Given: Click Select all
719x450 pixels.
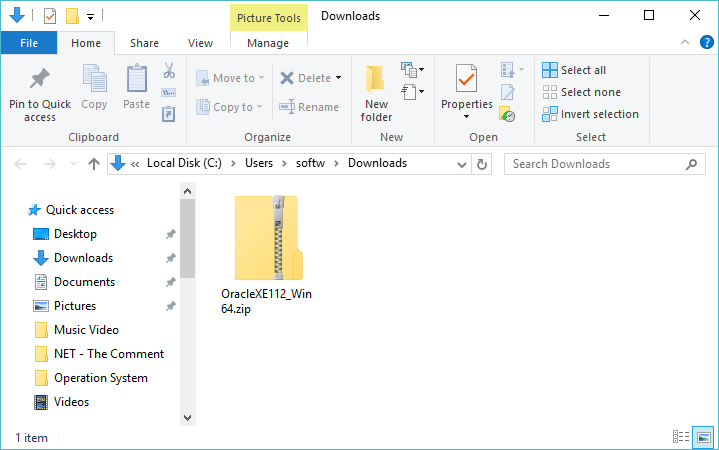Looking at the screenshot, I should (574, 70).
